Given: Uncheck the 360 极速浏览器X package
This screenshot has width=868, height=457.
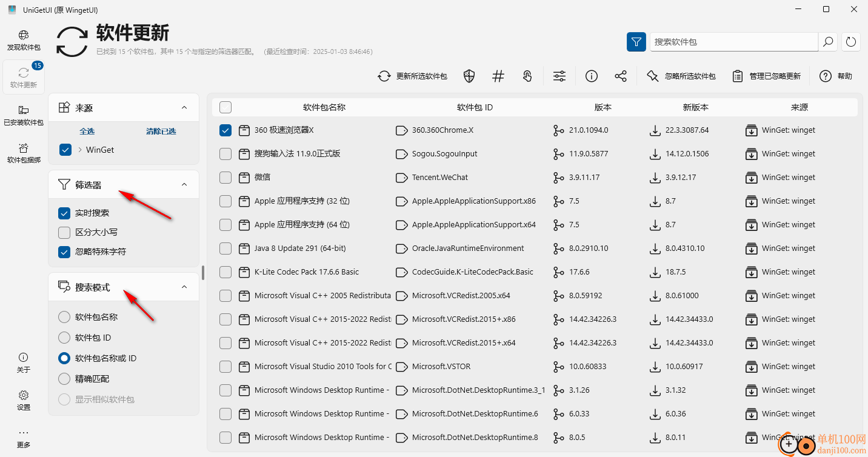Looking at the screenshot, I should 225,130.
